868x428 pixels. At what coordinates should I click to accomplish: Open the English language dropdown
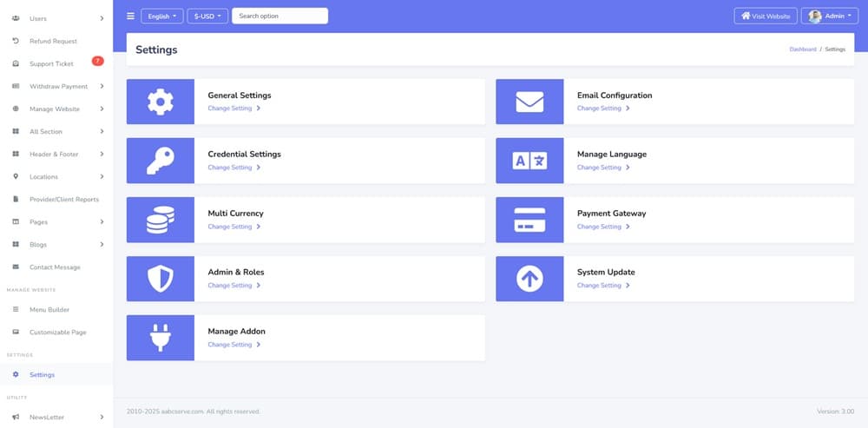tap(161, 16)
